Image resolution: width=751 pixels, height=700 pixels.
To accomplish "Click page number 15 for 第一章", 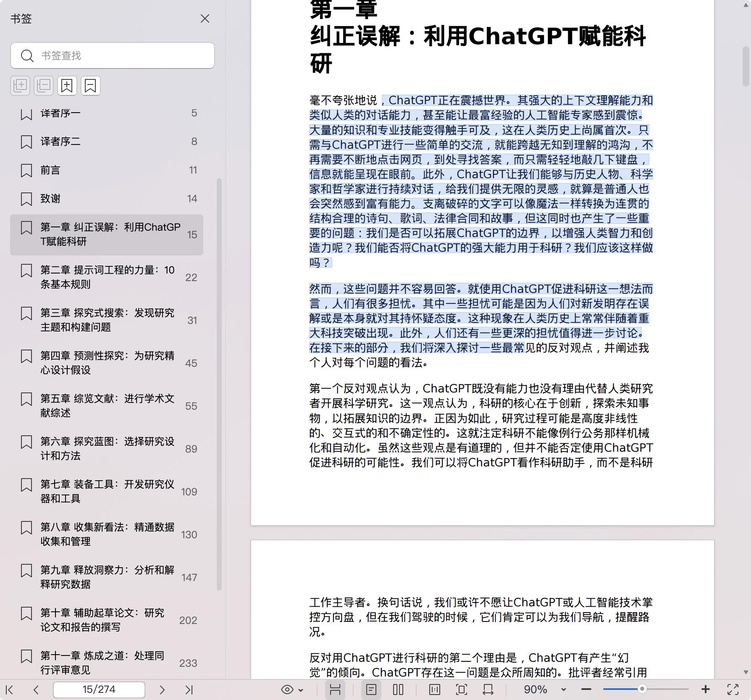I will tap(192, 234).
